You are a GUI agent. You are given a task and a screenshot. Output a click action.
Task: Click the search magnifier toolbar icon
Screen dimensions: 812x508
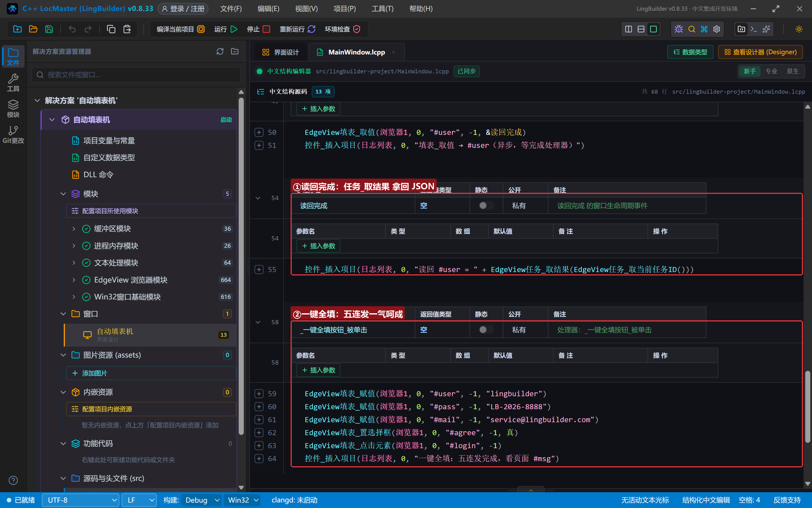click(x=692, y=29)
